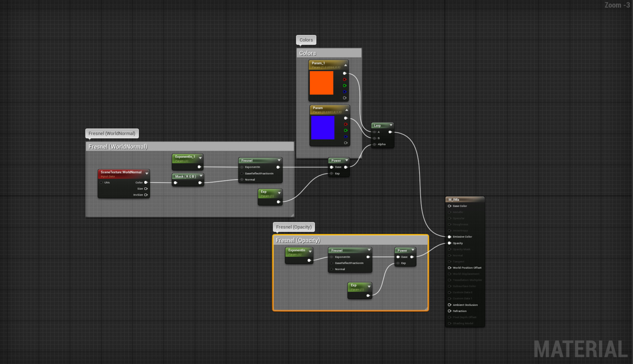This screenshot has width=633, height=364.
Task: Click Base input pin of Power feeding Lerp
Action: (332, 167)
